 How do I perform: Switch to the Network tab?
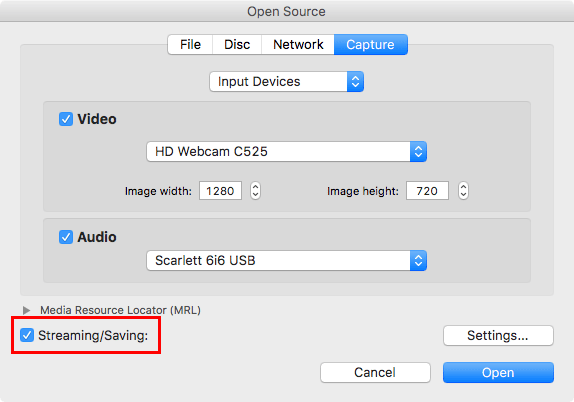pyautogui.click(x=298, y=45)
